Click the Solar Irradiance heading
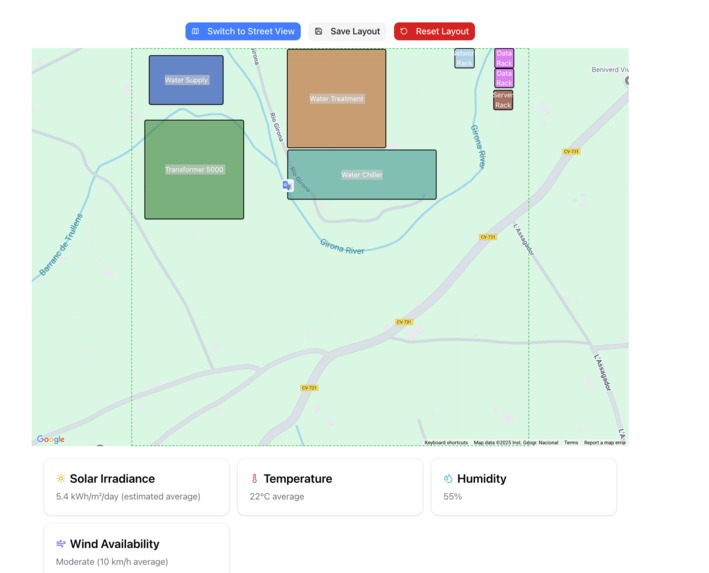Image resolution: width=709 pixels, height=573 pixels. pos(112,478)
